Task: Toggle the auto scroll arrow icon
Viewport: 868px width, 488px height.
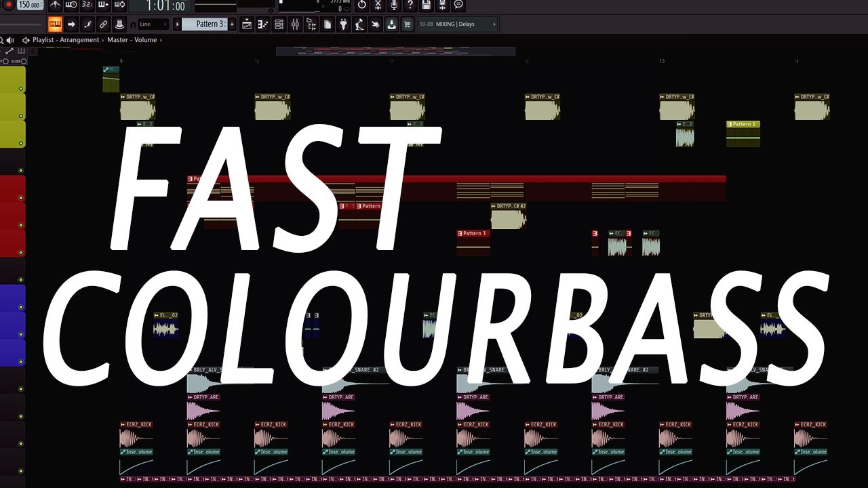Action: [x=71, y=24]
